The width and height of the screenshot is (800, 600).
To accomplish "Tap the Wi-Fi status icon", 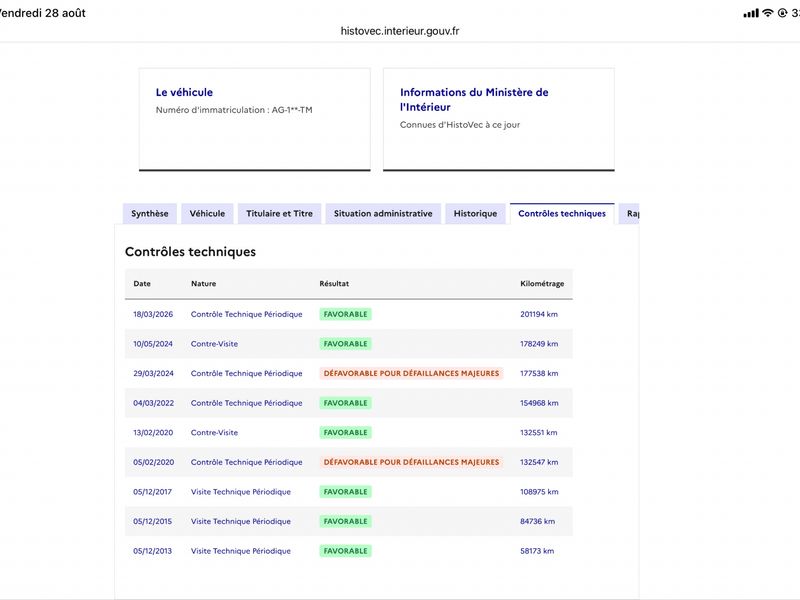I will click(x=767, y=13).
